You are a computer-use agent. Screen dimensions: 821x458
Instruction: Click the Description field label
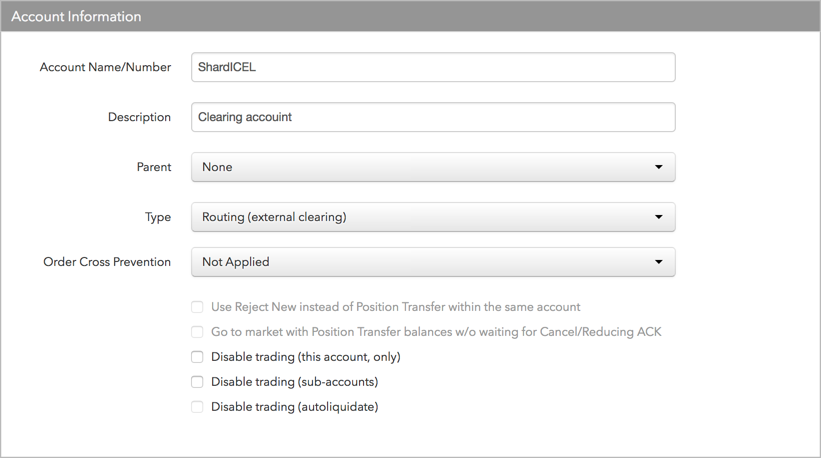click(139, 117)
